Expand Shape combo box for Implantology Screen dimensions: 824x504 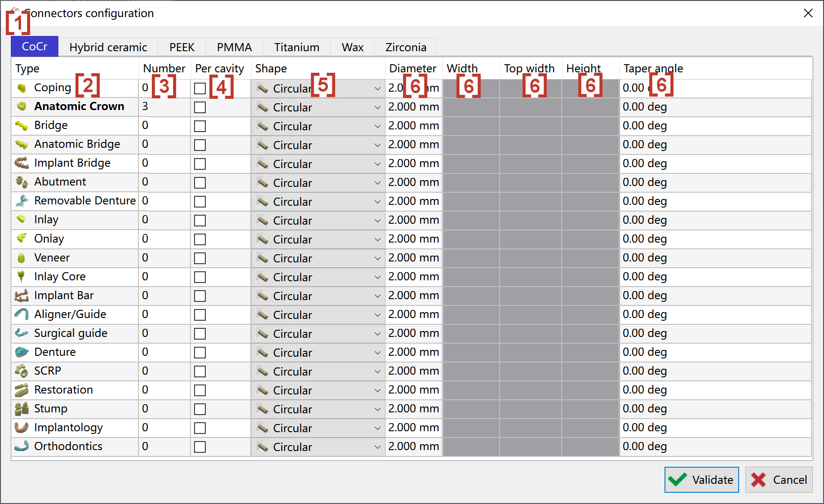click(x=318, y=428)
